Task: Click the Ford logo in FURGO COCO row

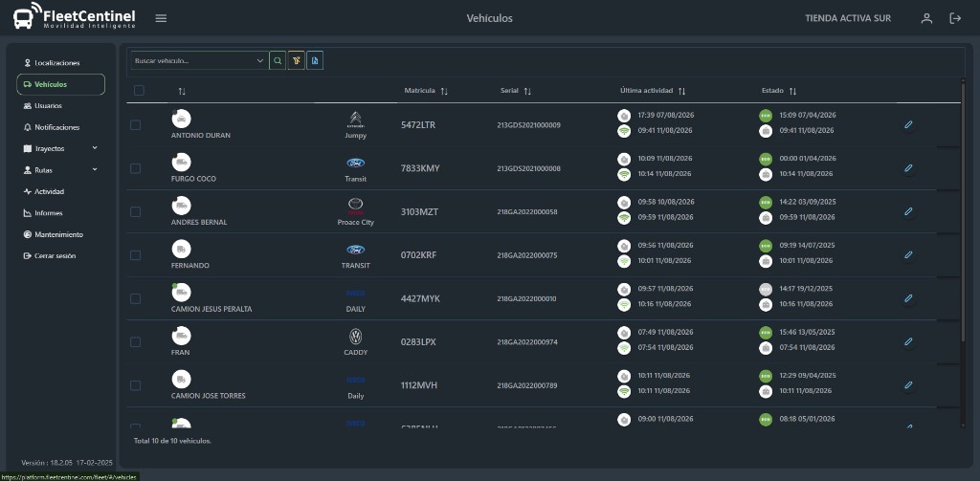Action: [356, 163]
